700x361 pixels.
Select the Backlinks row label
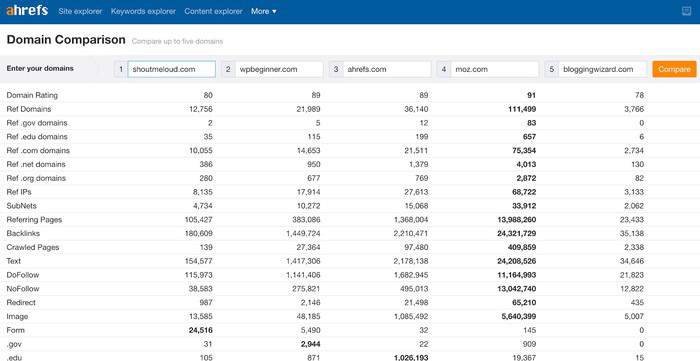23,233
